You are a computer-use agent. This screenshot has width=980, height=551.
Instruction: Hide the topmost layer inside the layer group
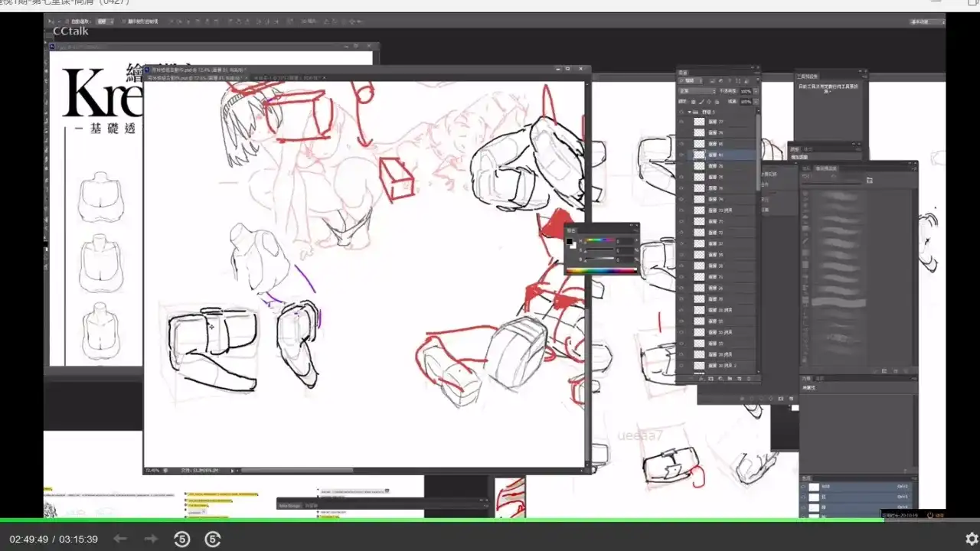[681, 122]
